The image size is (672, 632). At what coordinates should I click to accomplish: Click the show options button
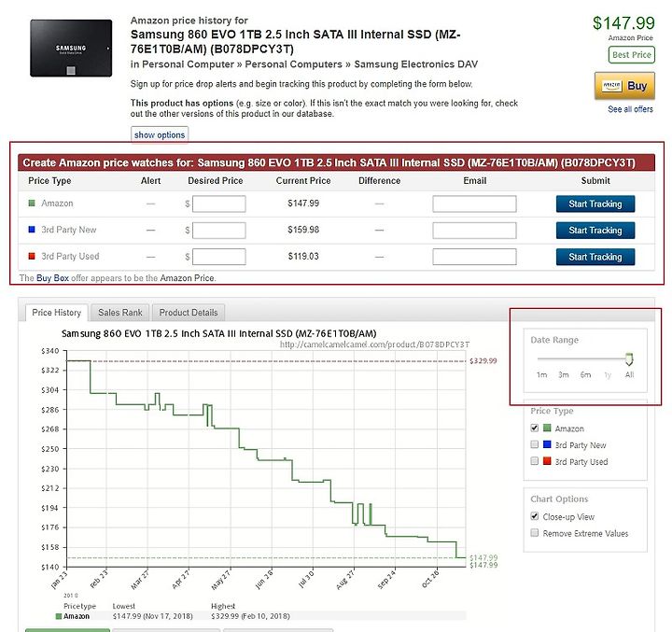(160, 134)
